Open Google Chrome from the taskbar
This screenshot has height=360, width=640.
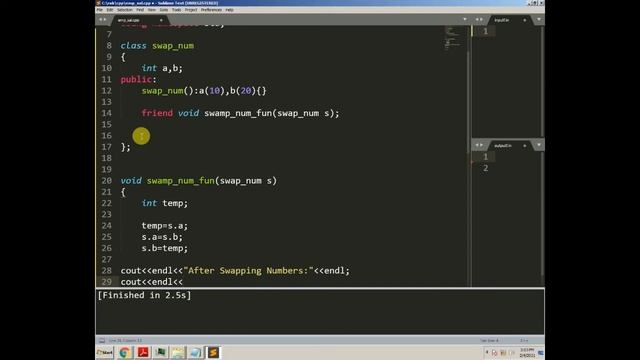(125, 352)
